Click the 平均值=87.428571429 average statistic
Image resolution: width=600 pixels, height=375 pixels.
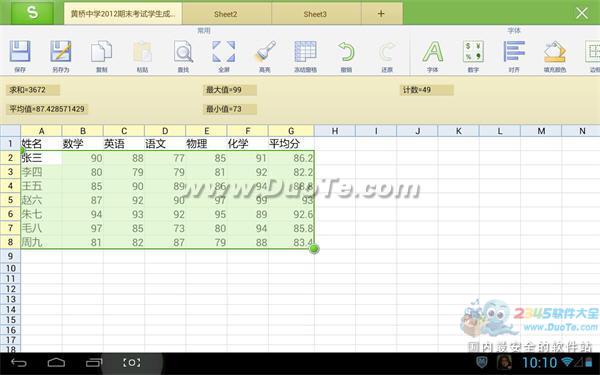(47, 109)
